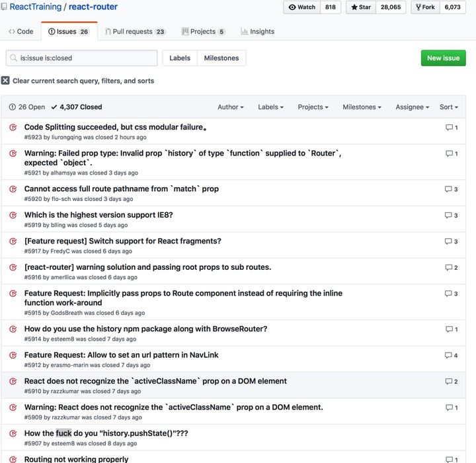Star the react-router repository
Screen dimensions: 476x463
point(361,7)
